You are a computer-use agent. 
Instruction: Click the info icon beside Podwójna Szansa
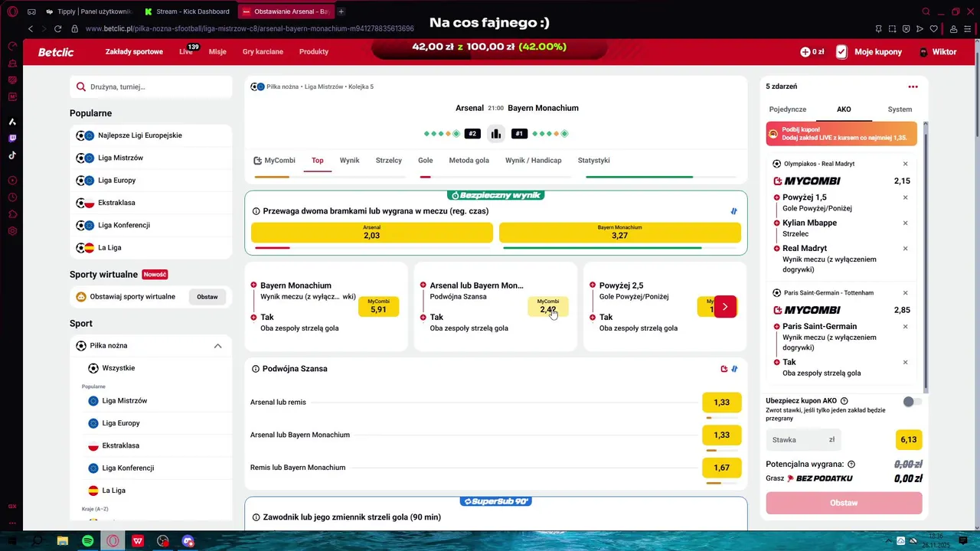pos(256,369)
